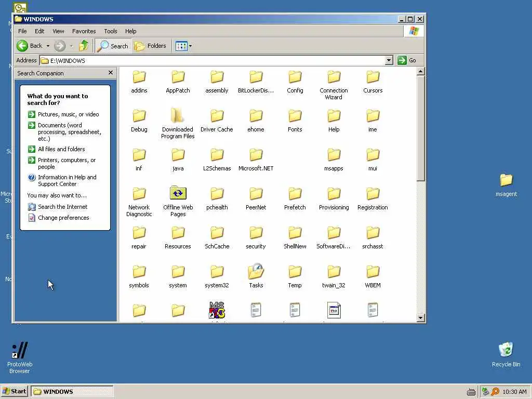Choose All files and folders search
This screenshot has width=532, height=399.
coord(56,149)
